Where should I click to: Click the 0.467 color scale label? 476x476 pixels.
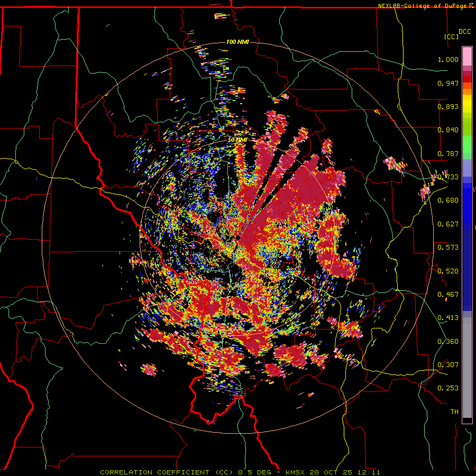448,295
